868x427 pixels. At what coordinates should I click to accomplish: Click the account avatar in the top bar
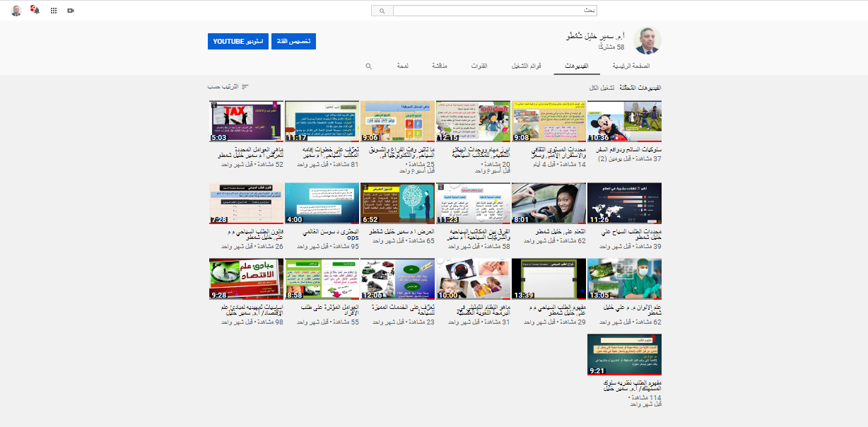(16, 10)
